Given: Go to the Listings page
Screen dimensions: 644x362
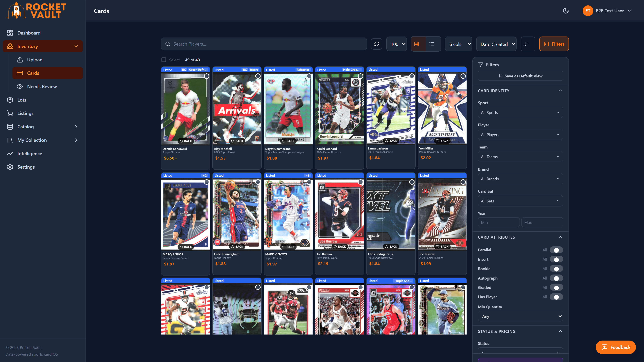Looking at the screenshot, I should (x=26, y=113).
